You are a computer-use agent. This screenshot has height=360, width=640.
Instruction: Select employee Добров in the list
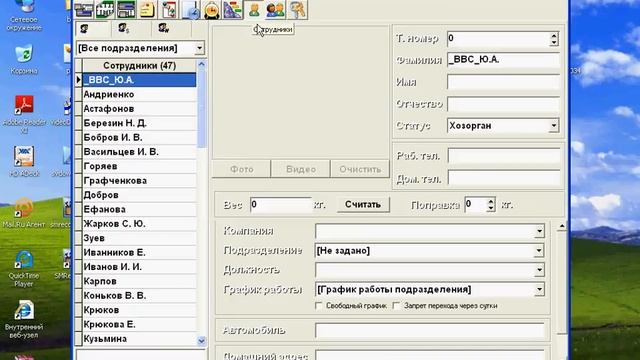tap(139, 195)
